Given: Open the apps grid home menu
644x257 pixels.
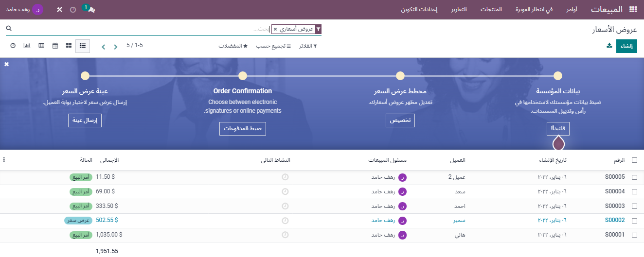Looking at the screenshot, I should pyautogui.click(x=633, y=10).
